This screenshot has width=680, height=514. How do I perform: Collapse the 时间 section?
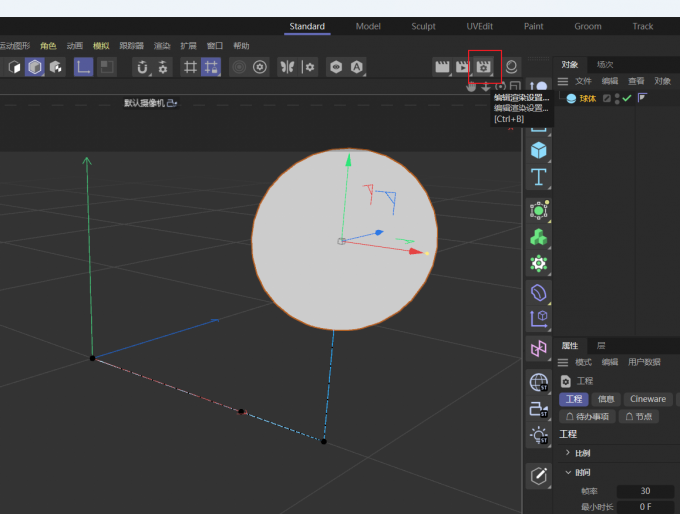tap(568, 472)
